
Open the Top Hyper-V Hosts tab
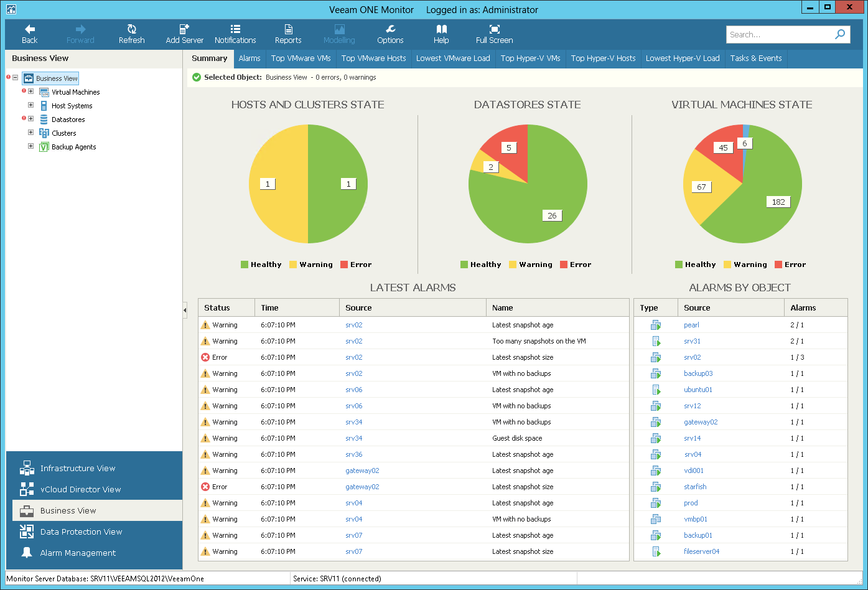point(604,59)
